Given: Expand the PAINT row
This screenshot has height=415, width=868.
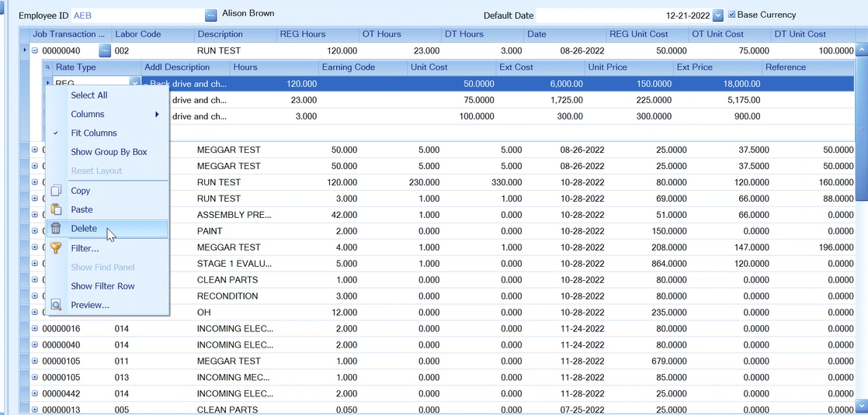Looking at the screenshot, I should click(x=34, y=230).
